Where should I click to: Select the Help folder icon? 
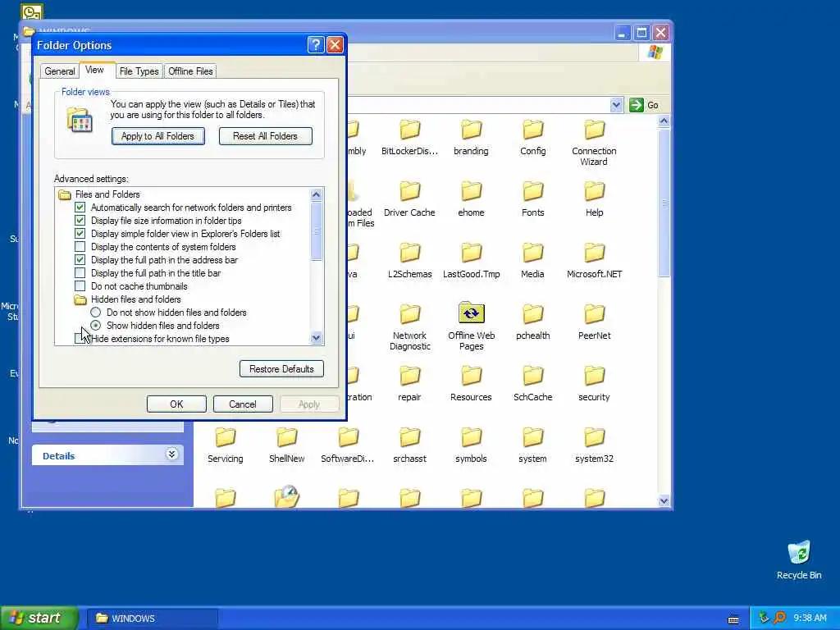pyautogui.click(x=594, y=190)
